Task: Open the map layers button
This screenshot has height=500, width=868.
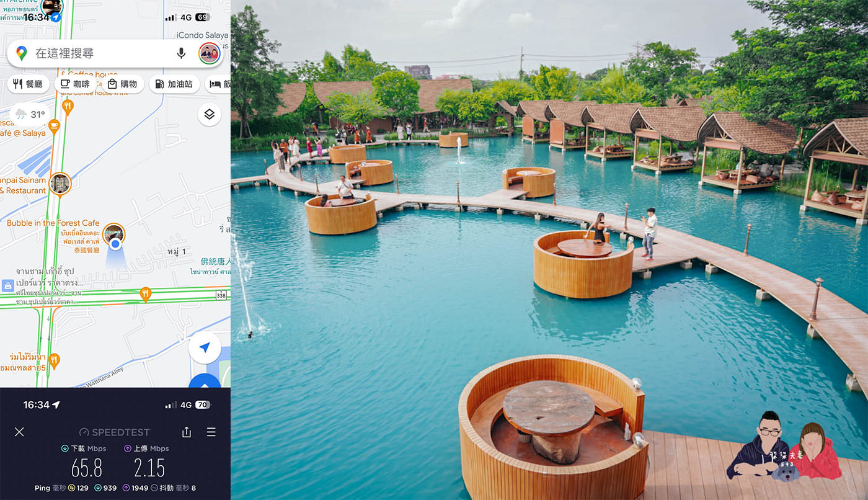Action: [210, 115]
